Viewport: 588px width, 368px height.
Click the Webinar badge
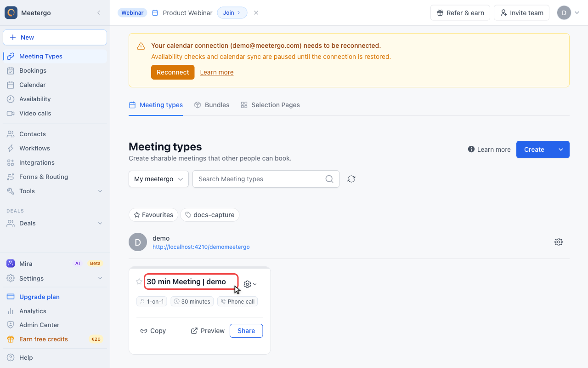(132, 13)
